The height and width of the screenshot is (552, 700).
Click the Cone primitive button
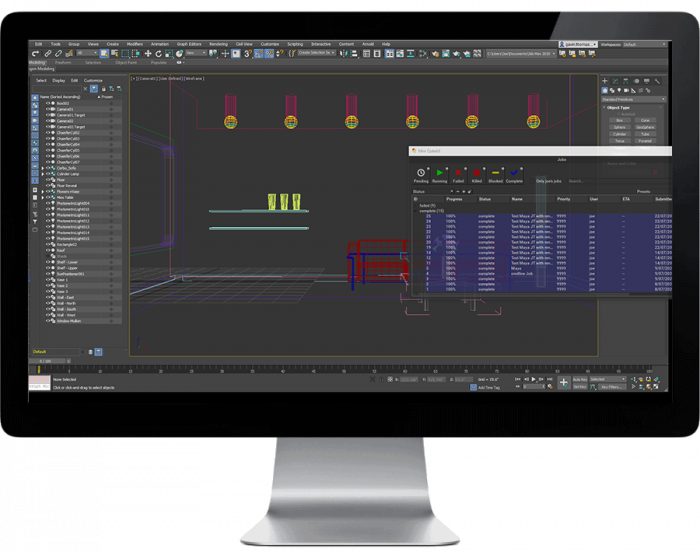tap(645, 120)
